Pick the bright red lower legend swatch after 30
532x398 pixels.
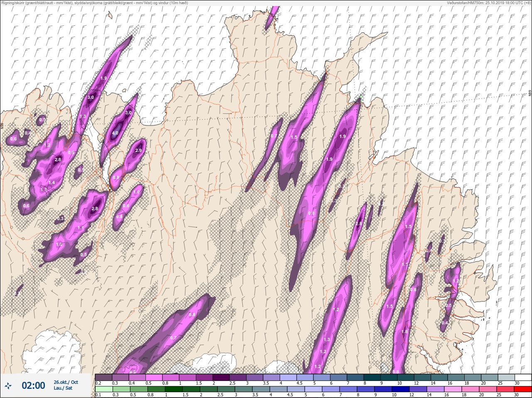522,390
